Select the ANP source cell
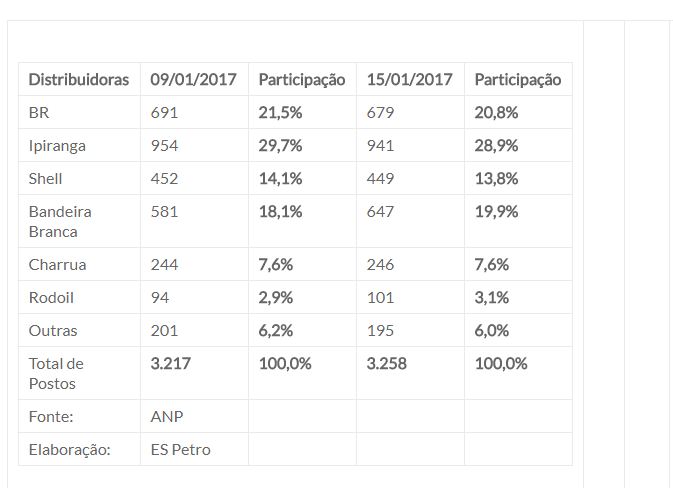The width and height of the screenshot is (673, 488). tap(194, 416)
